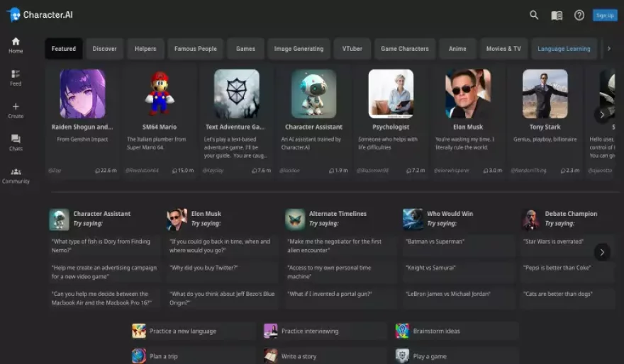Click Brainstorm ideas shortcut

click(x=457, y=331)
